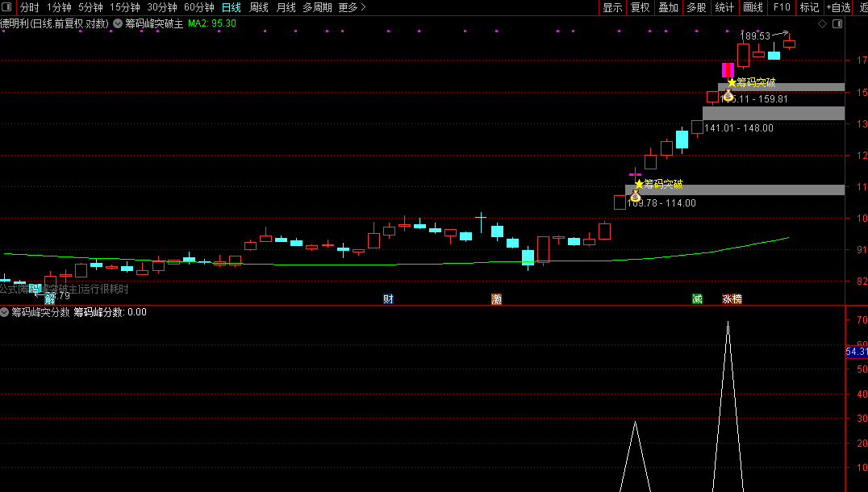
Task: Select the 月线 monthly tab
Action: click(286, 7)
